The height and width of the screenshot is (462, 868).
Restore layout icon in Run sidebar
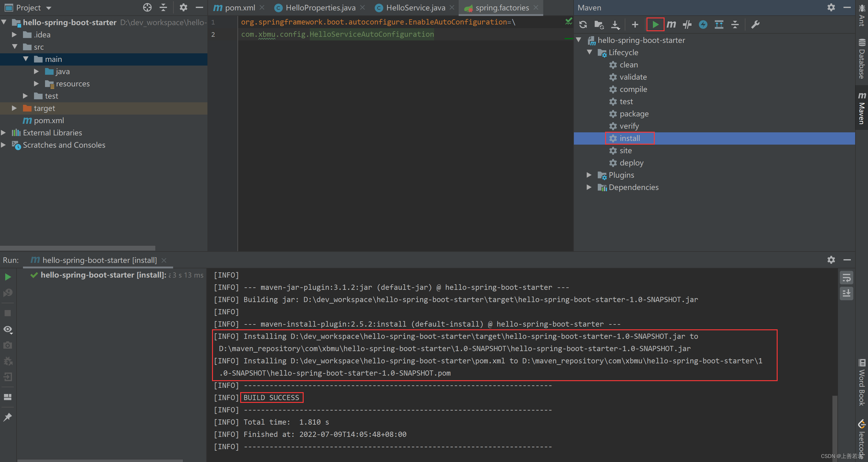click(7, 397)
